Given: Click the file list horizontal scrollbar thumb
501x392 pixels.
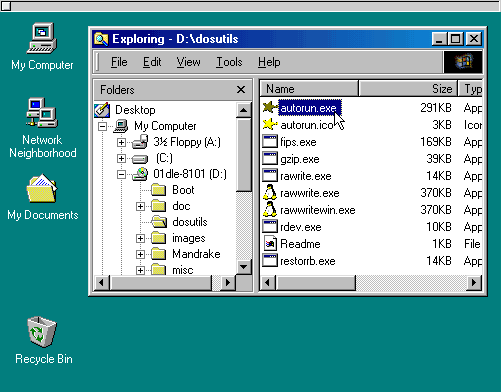Looking at the screenshot, I should (x=315, y=283).
